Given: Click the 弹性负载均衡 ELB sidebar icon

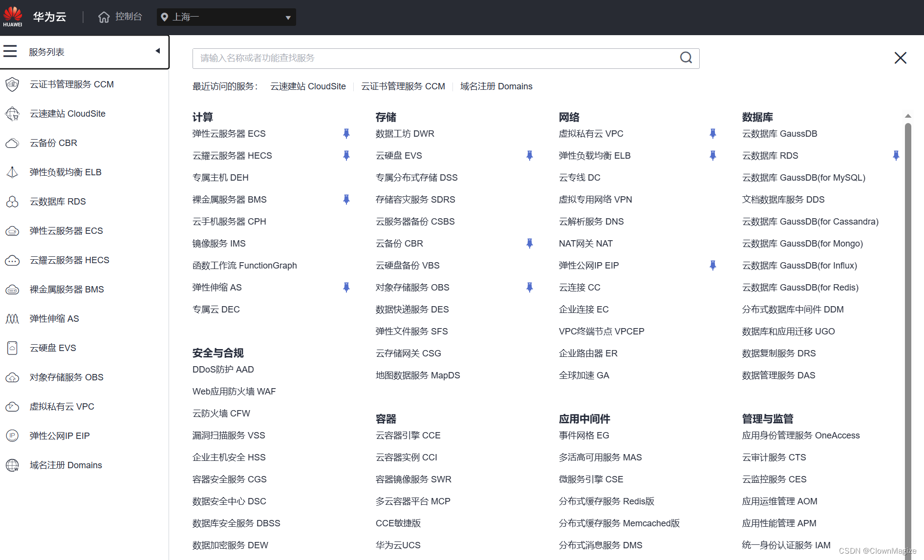Looking at the screenshot, I should pyautogui.click(x=12, y=172).
